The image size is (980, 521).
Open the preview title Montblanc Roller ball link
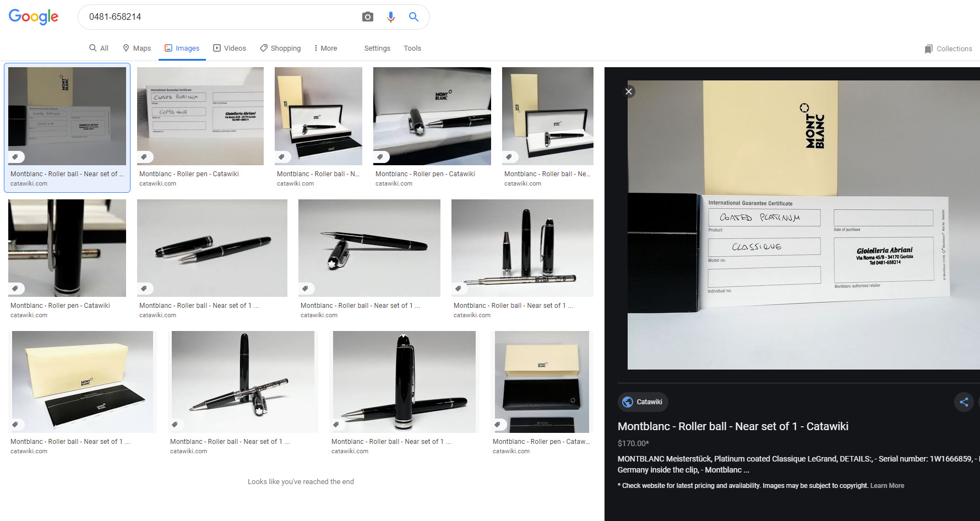732,426
